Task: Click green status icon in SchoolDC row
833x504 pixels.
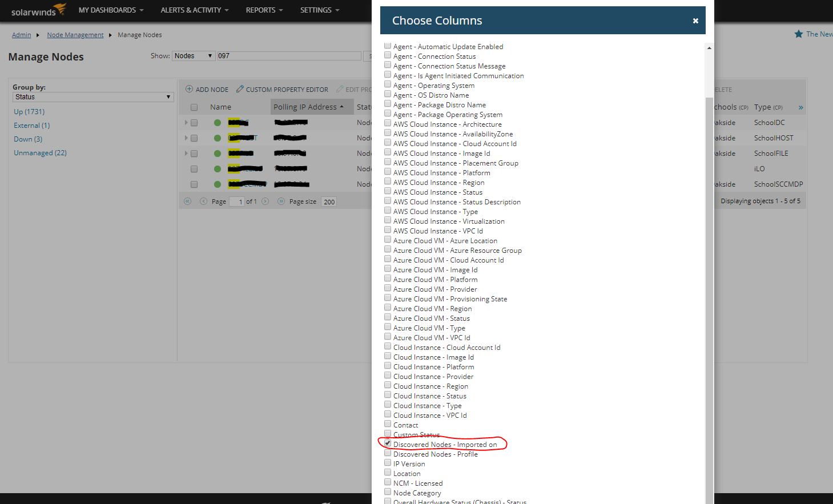Action: tap(218, 123)
